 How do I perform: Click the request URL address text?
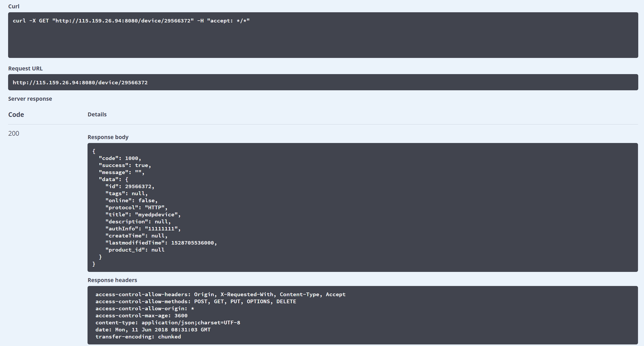pyautogui.click(x=80, y=82)
